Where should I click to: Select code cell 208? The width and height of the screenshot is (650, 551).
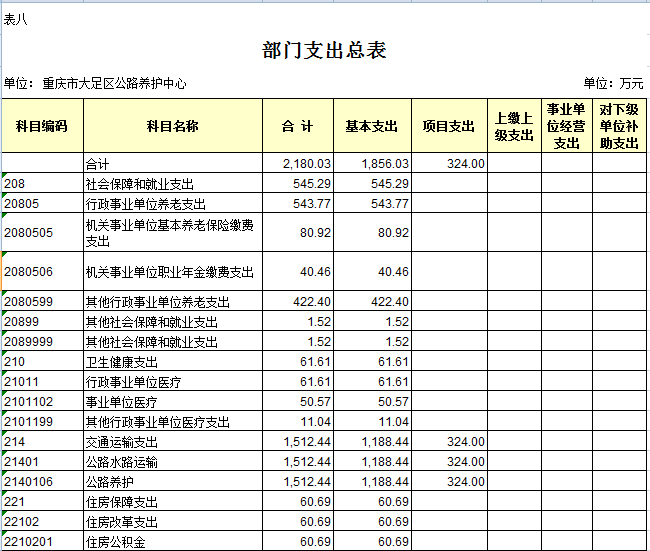42,183
